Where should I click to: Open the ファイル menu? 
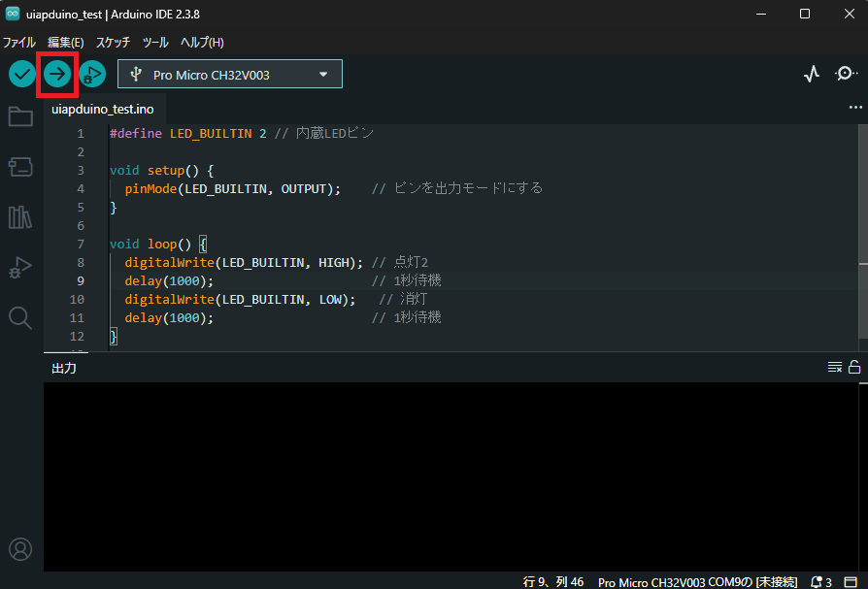(19, 43)
